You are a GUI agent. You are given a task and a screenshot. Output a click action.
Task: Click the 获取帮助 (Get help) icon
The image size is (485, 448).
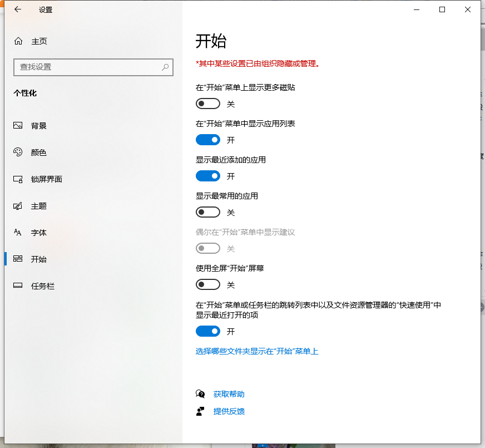(x=200, y=394)
